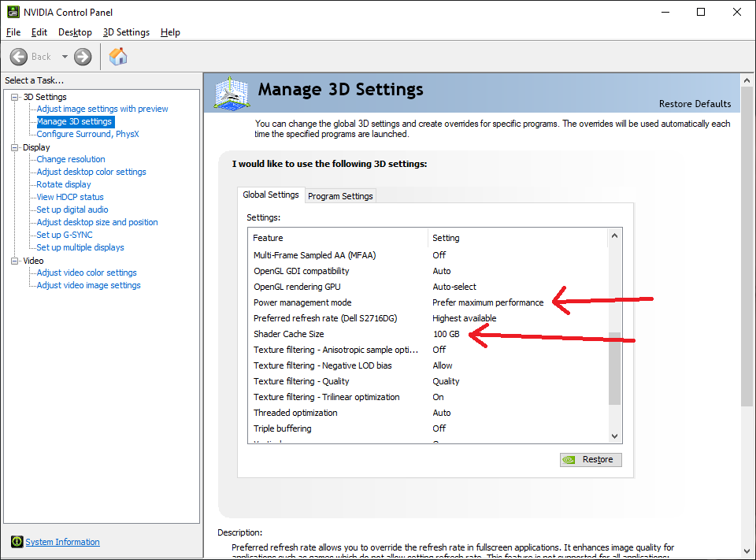
Task: Click the Back arrow button
Action: tap(20, 57)
